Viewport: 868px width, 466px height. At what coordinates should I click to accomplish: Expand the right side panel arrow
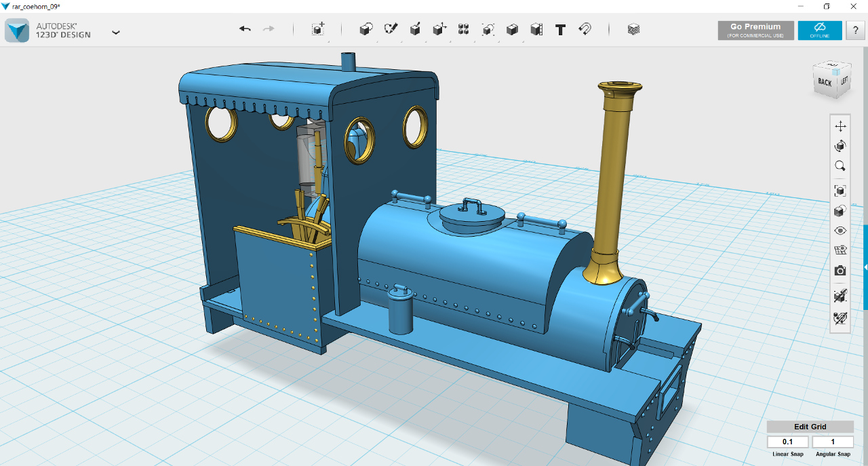pyautogui.click(x=865, y=267)
